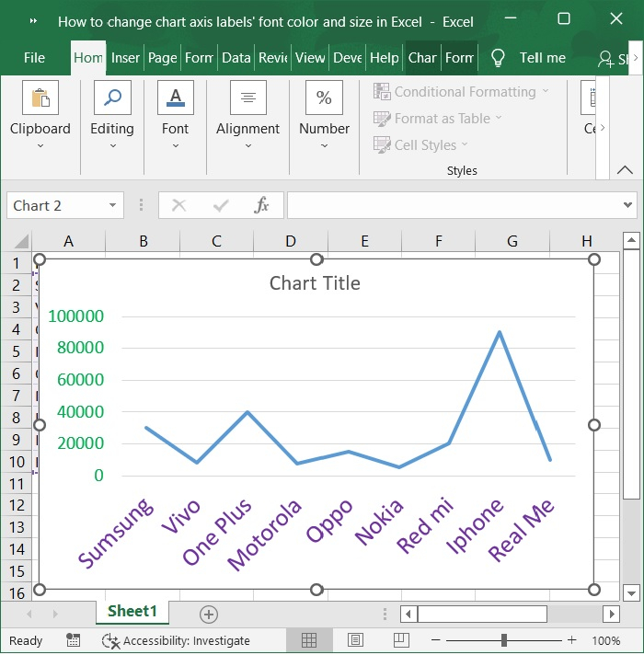Click the Tell me search text
This screenshot has height=655, width=644.
(x=543, y=58)
